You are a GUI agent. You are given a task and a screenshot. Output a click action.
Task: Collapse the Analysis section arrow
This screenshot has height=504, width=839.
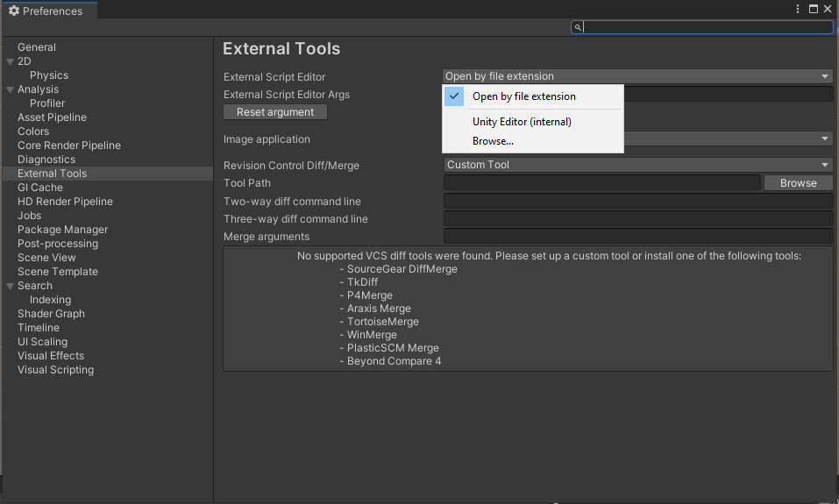pyautogui.click(x=10, y=89)
